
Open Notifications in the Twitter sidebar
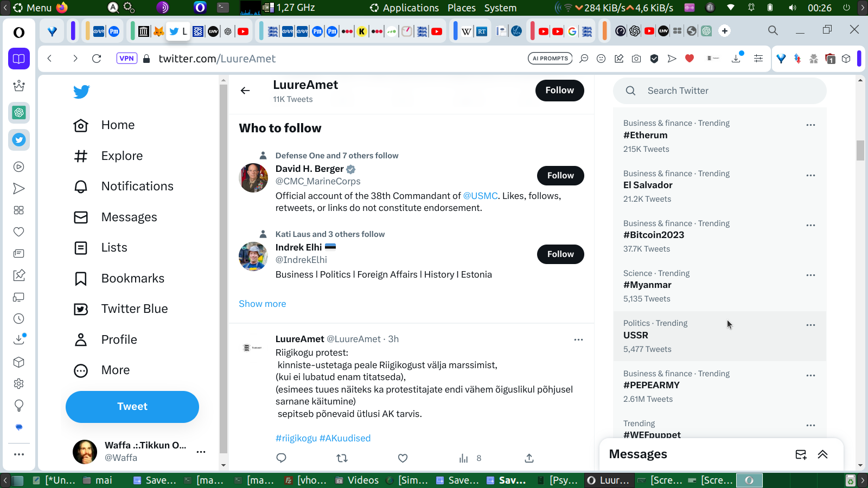124,187
